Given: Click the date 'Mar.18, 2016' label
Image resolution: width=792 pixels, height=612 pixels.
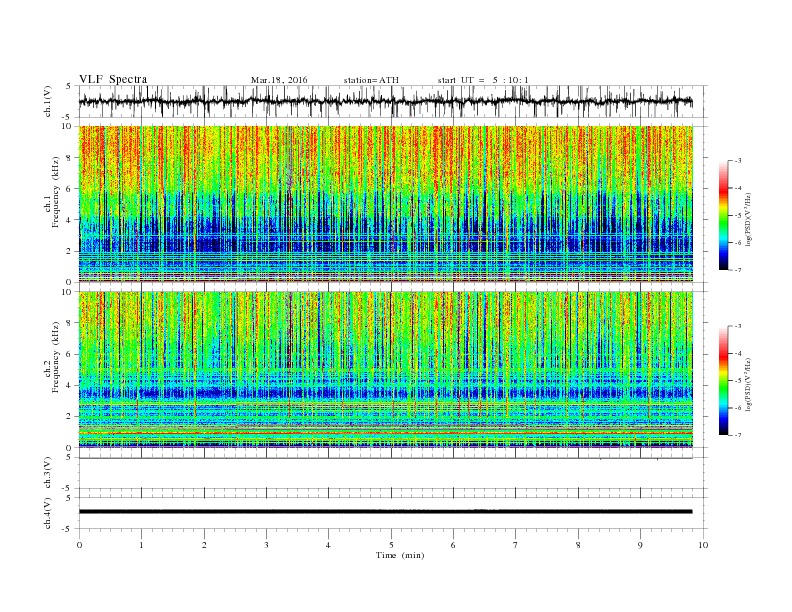Looking at the screenshot, I should point(279,80).
